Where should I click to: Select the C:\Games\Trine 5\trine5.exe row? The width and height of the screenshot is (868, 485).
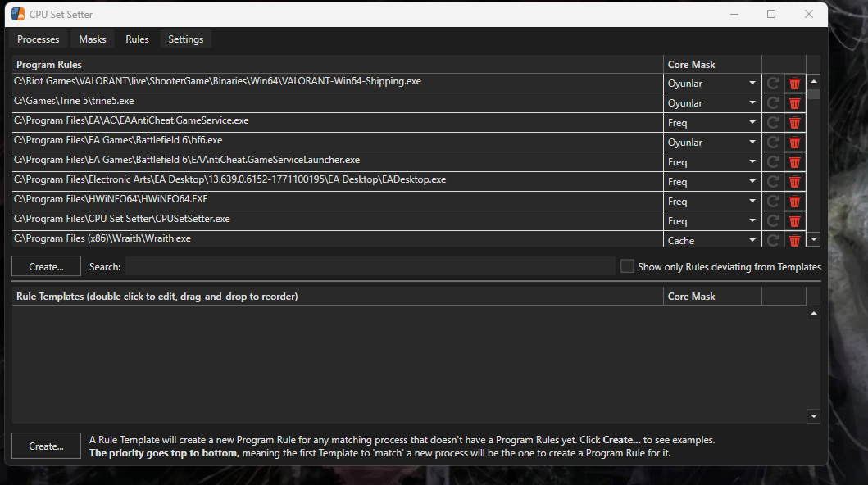click(337, 103)
